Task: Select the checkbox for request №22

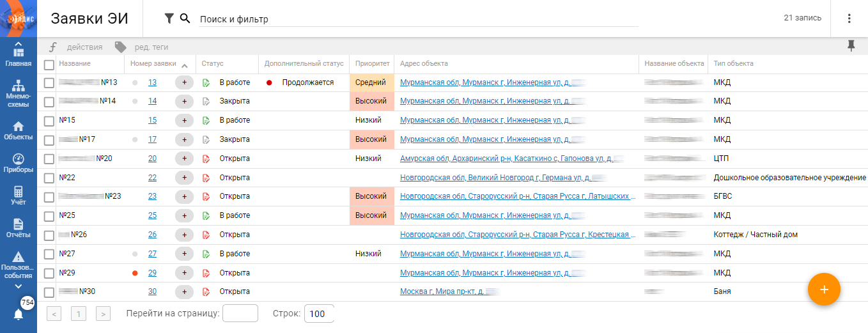Action: click(49, 178)
